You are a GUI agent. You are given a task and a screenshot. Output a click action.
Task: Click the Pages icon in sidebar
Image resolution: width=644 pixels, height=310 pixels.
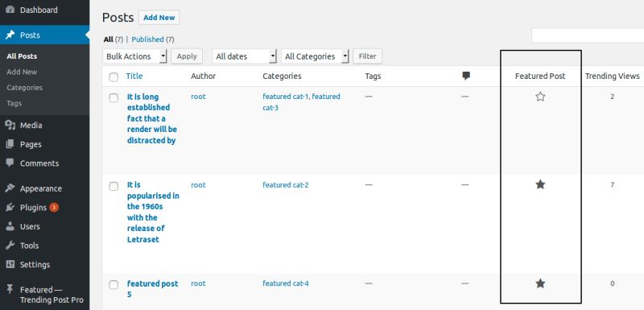(x=10, y=144)
